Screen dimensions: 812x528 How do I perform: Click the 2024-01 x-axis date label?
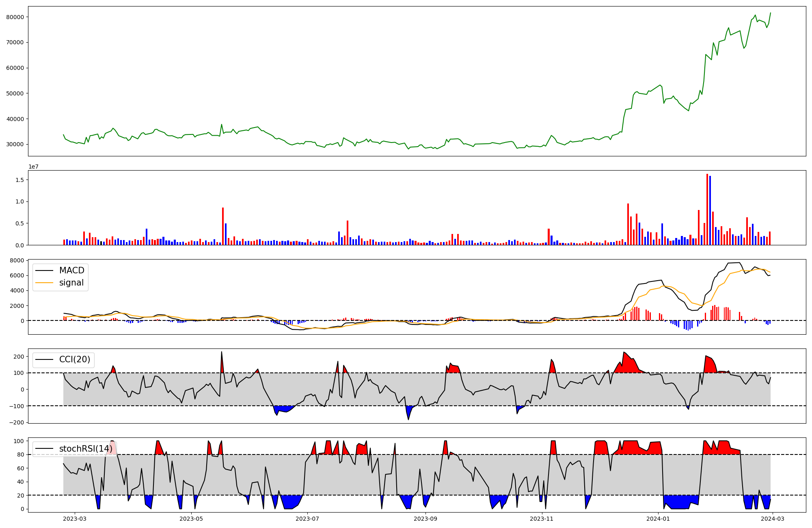[658, 519]
